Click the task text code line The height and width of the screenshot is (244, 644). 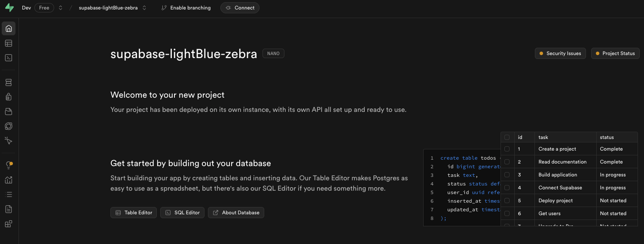(x=462, y=175)
